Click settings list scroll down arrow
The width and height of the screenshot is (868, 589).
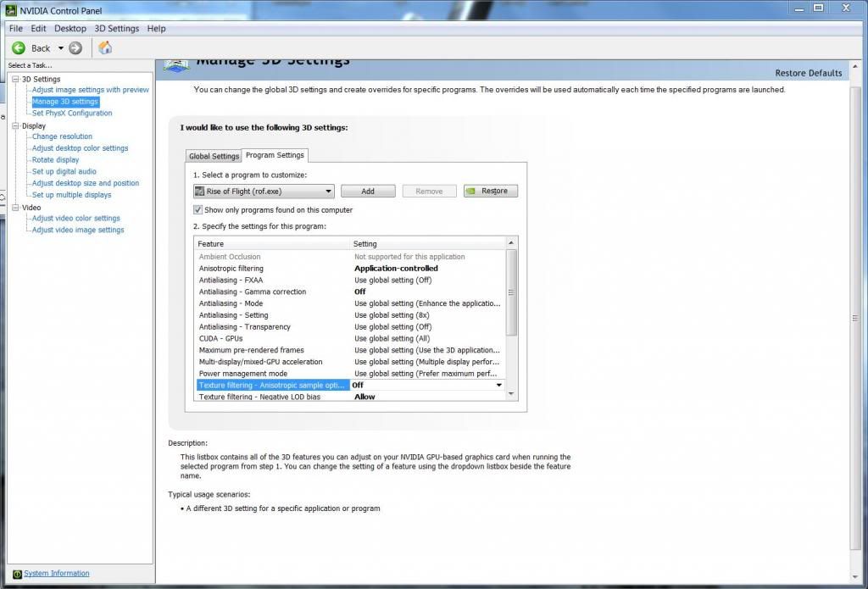pos(511,394)
